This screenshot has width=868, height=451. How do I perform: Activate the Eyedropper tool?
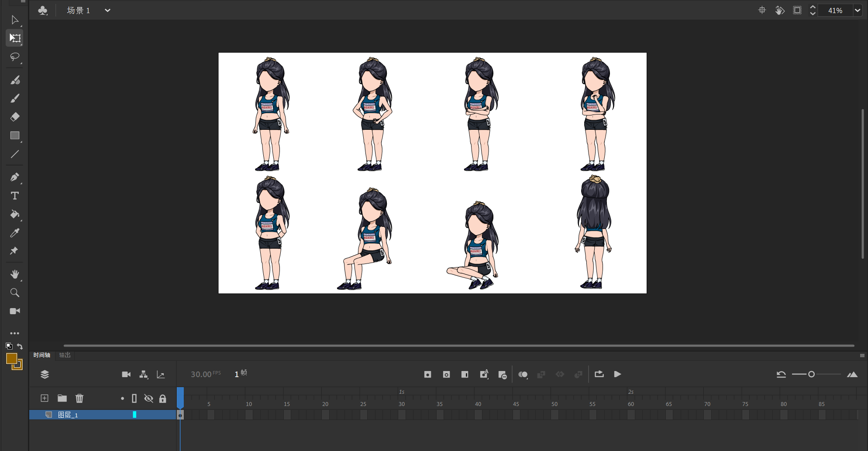pos(15,233)
